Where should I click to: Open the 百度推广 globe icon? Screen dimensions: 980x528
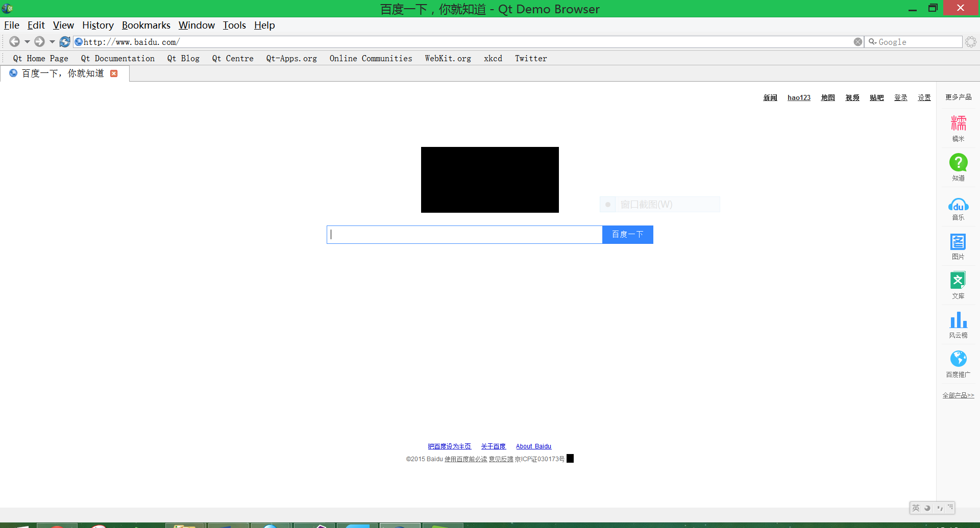click(958, 359)
